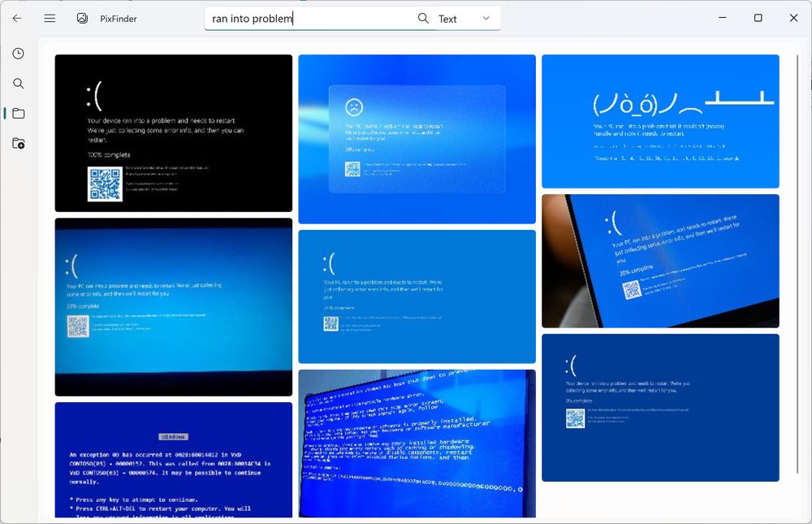812x524 pixels.
Task: Open the frosted glass sad-face blue screen thumbnail
Action: click(x=417, y=139)
